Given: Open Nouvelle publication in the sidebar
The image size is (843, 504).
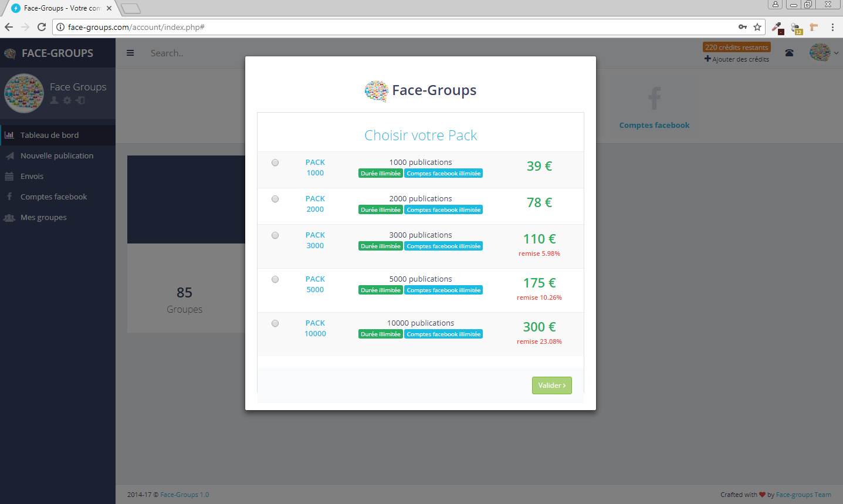Looking at the screenshot, I should click(x=57, y=155).
